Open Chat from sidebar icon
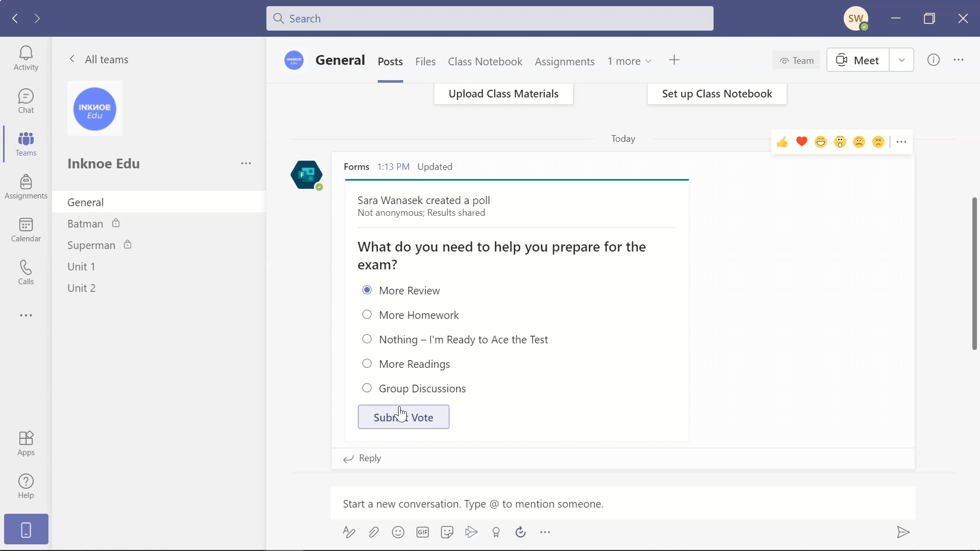Screen dimensions: 980x551 tap(26, 101)
